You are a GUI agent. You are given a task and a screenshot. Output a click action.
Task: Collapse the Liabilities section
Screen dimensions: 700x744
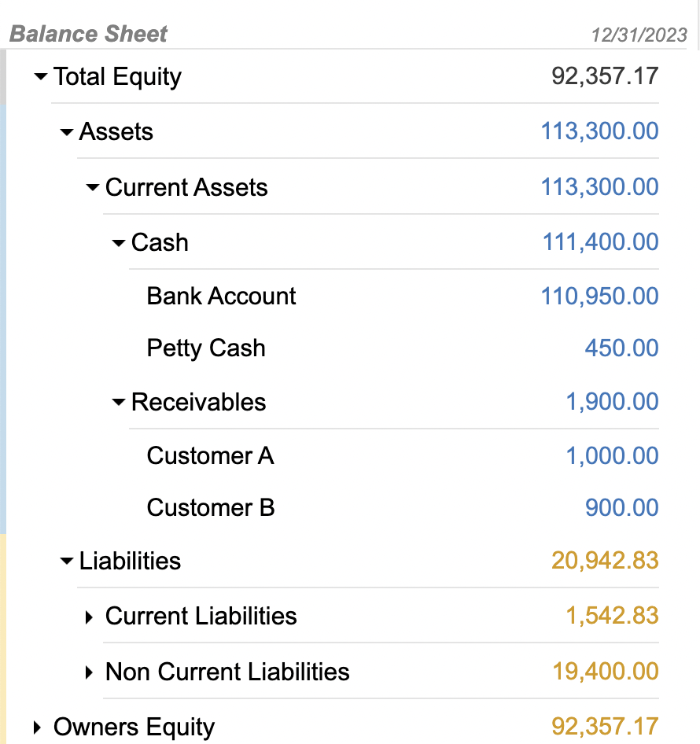66,561
